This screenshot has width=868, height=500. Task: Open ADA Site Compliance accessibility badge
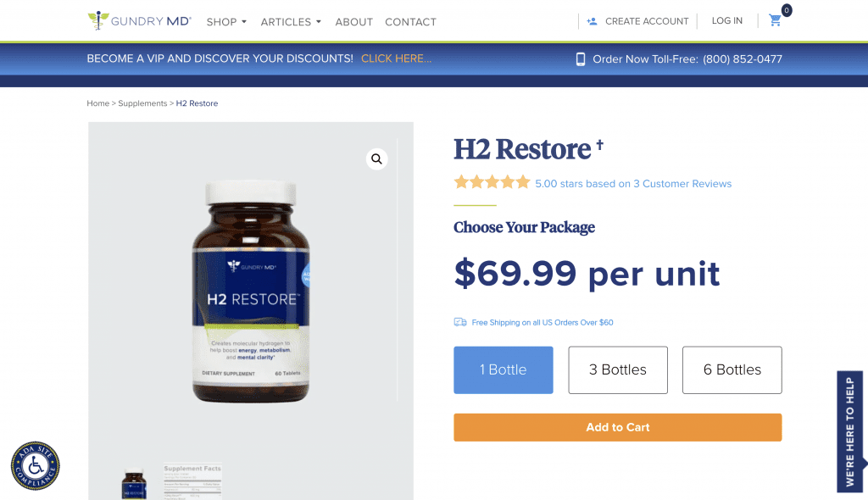pos(36,465)
